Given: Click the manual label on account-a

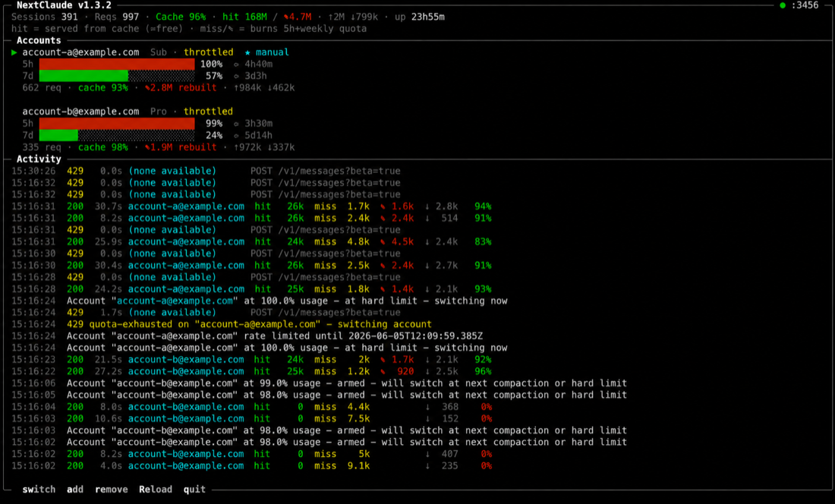Looking at the screenshot, I should (x=272, y=52).
